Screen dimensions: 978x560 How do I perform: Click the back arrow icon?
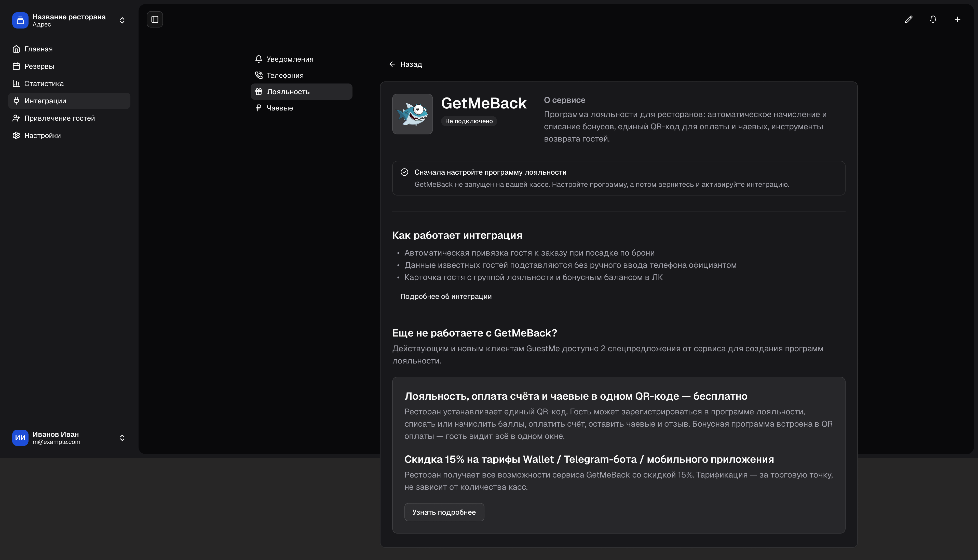point(392,64)
